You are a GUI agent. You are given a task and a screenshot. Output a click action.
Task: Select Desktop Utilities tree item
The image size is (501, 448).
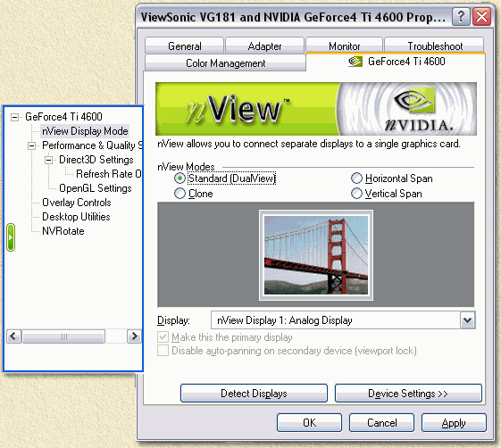click(76, 217)
